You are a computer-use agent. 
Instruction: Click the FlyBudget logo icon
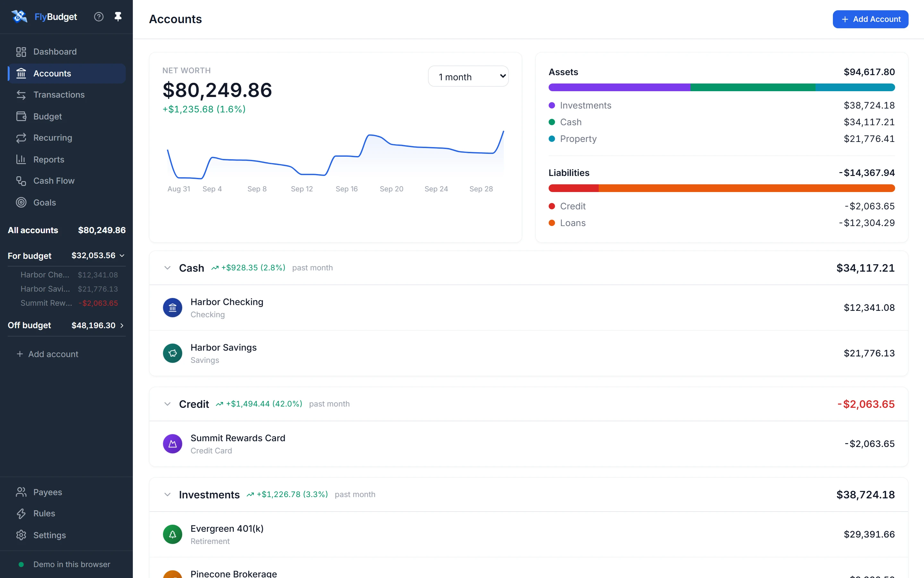19,16
